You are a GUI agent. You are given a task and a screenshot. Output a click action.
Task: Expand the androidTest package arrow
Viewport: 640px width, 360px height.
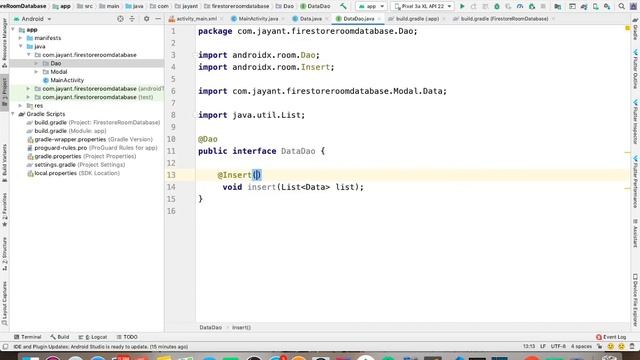28,89
